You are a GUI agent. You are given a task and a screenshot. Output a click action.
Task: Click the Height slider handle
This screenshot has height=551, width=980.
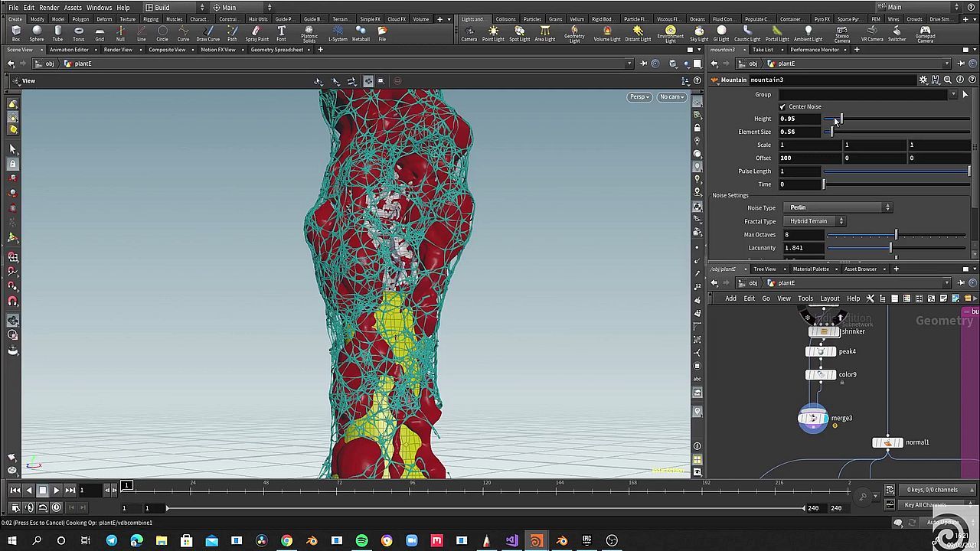coord(840,119)
